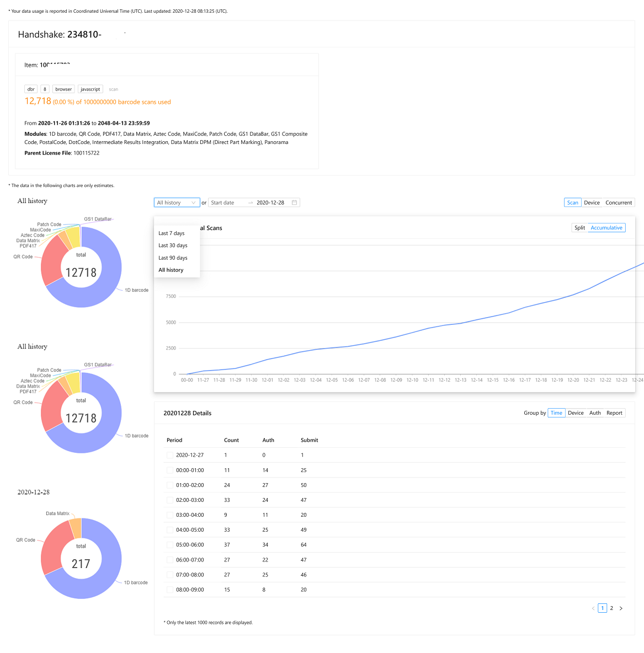The image size is (644, 653).
Task: Choose 'Last 7 days' from dropdown list
Action: click(x=172, y=233)
